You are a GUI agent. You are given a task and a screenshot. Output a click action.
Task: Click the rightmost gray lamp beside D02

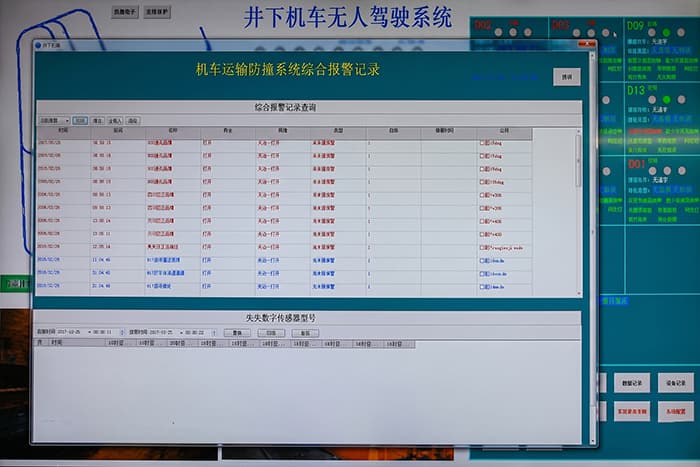[528, 32]
